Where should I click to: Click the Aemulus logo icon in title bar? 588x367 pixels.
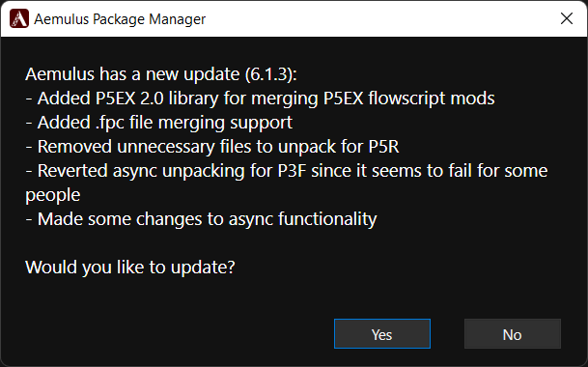click(19, 18)
